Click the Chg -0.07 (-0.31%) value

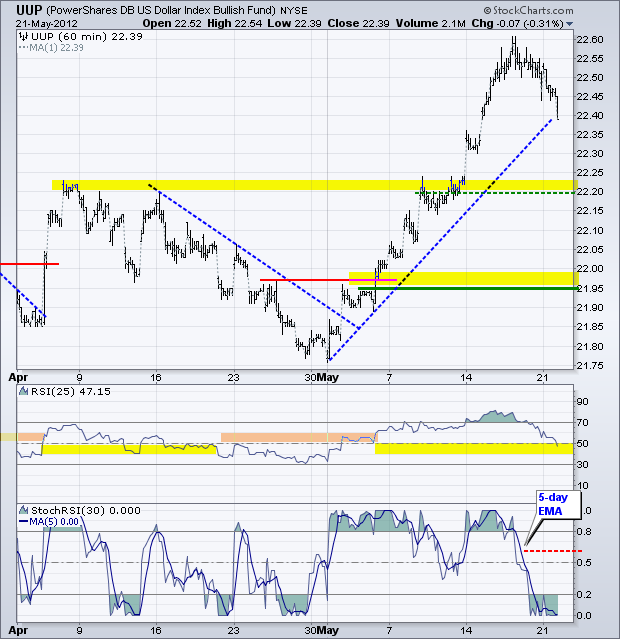(x=517, y=24)
